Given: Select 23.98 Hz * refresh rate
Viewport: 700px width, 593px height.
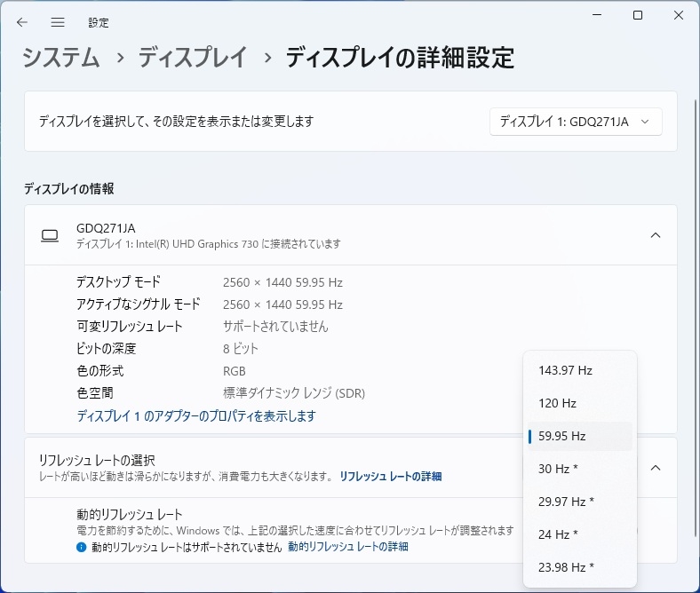Looking at the screenshot, I should pyautogui.click(x=579, y=567).
